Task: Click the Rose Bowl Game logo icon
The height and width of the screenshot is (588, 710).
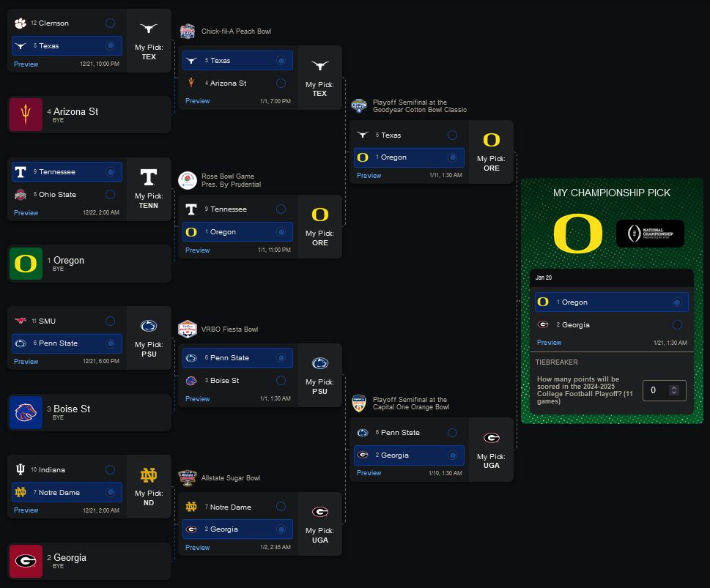Action: click(x=188, y=180)
